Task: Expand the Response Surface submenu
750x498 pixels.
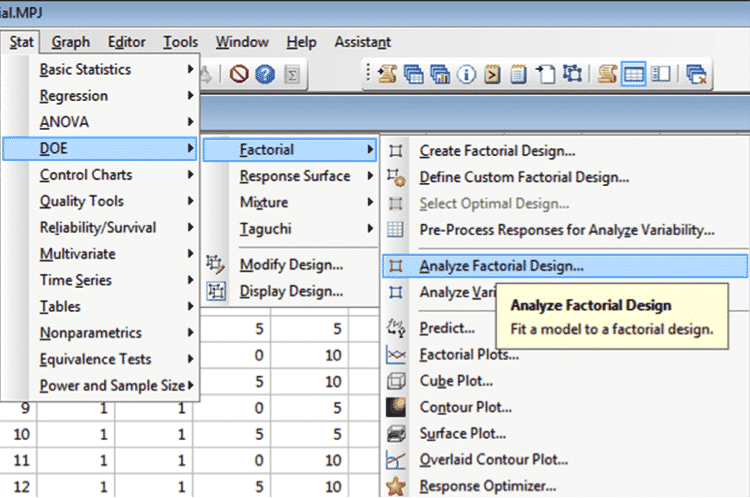Action: point(290,176)
